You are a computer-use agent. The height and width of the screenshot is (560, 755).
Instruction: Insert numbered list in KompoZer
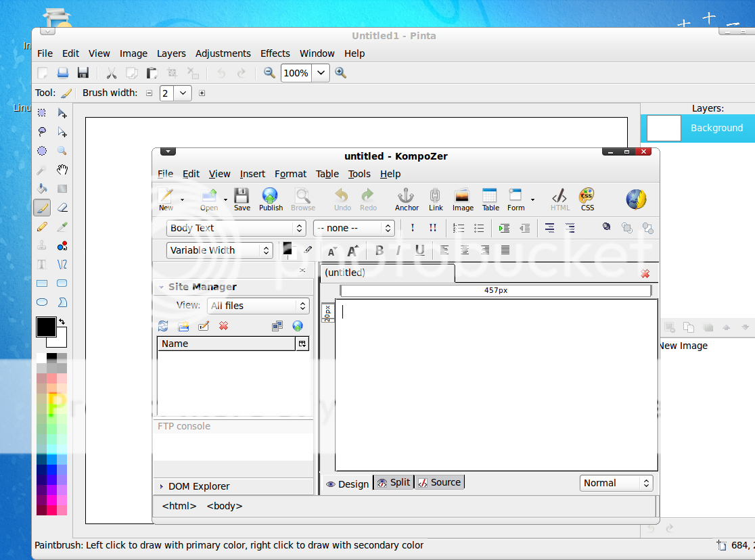[x=459, y=228]
